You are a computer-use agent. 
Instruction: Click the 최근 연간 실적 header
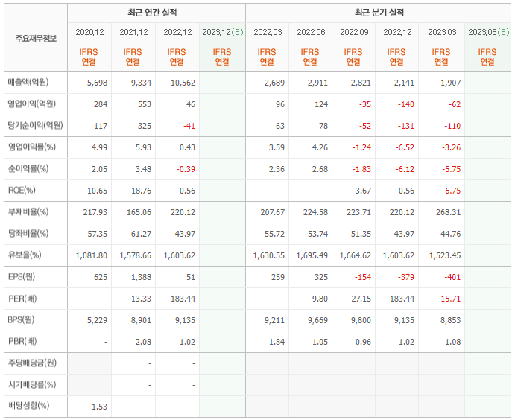point(152,13)
